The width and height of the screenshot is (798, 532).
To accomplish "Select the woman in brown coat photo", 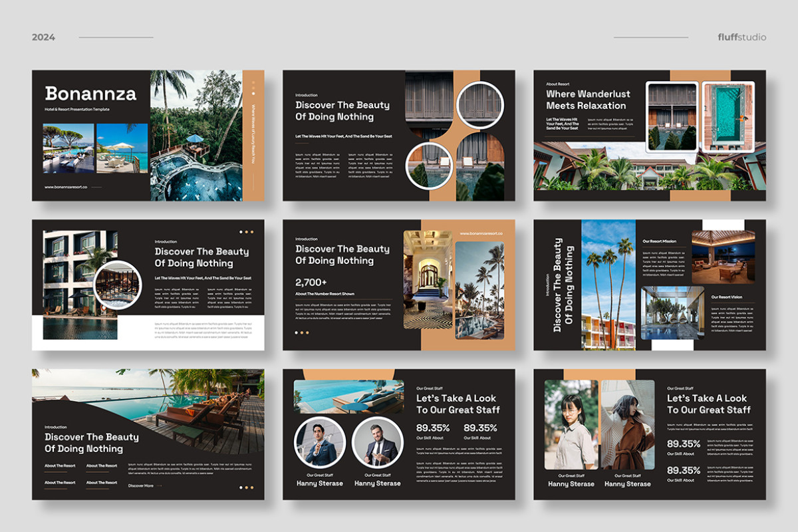I will (628, 425).
